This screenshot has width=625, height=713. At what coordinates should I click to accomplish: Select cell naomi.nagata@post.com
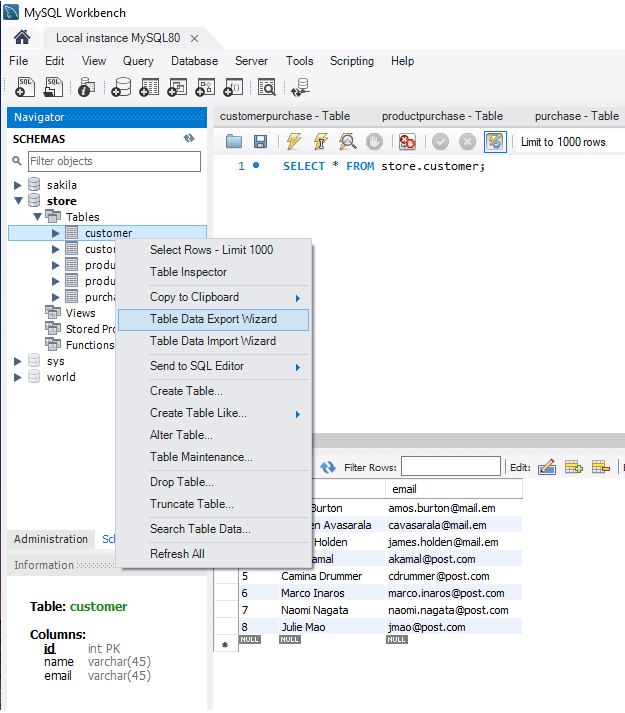pos(454,610)
